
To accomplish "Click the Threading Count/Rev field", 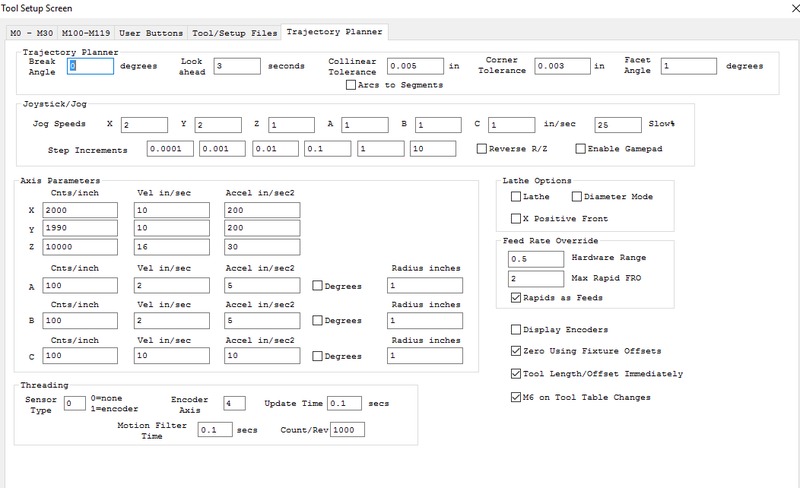I will (349, 430).
